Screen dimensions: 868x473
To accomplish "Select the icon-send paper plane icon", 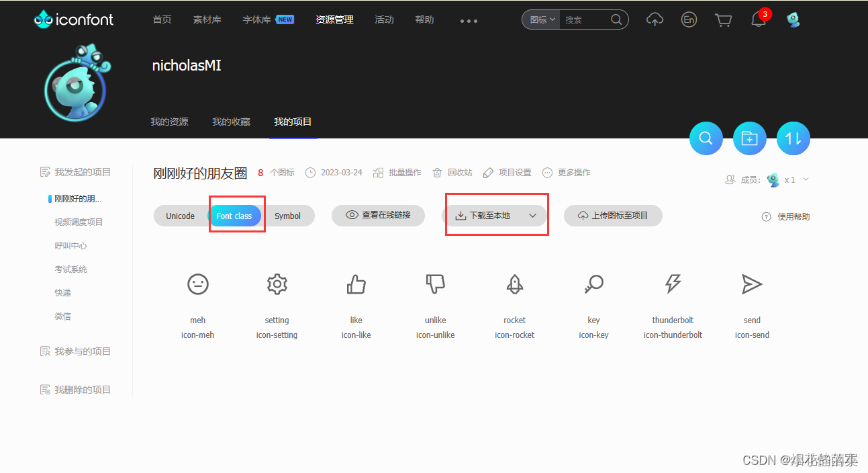I will [752, 284].
